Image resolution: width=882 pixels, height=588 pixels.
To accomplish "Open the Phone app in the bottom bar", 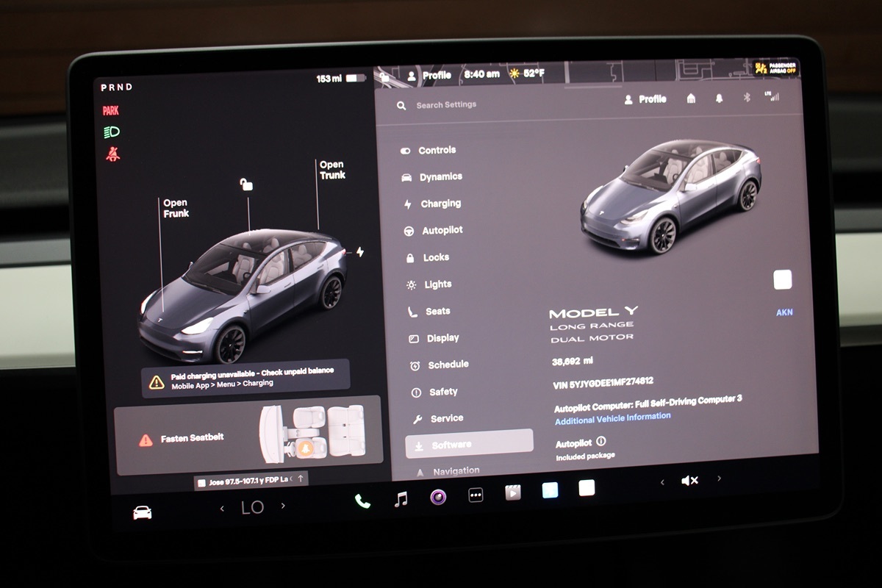I will point(362,501).
